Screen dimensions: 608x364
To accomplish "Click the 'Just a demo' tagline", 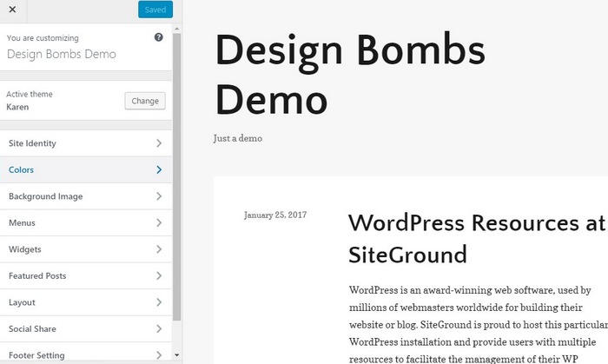I will [238, 138].
